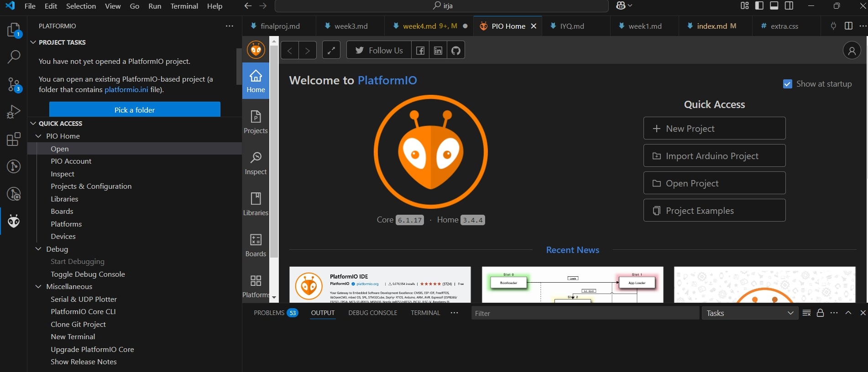
Task: Open the Terminal menu
Action: (x=184, y=6)
